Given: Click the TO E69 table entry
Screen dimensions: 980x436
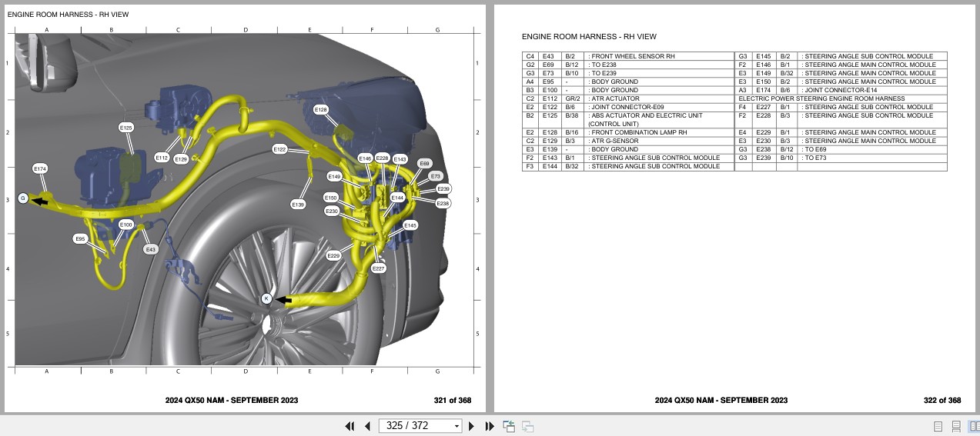Looking at the screenshot, I should click(x=815, y=149).
